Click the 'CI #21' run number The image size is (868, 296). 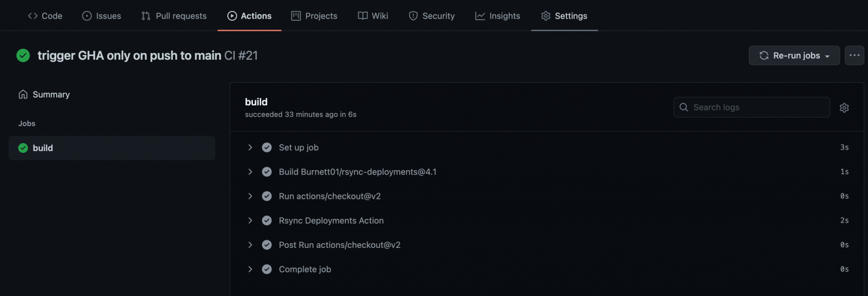point(241,56)
